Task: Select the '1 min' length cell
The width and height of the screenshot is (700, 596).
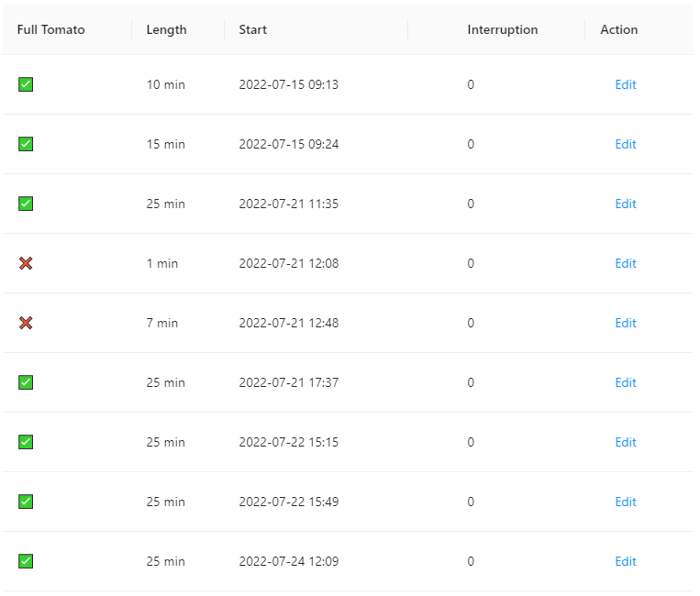Action: pyautogui.click(x=162, y=263)
